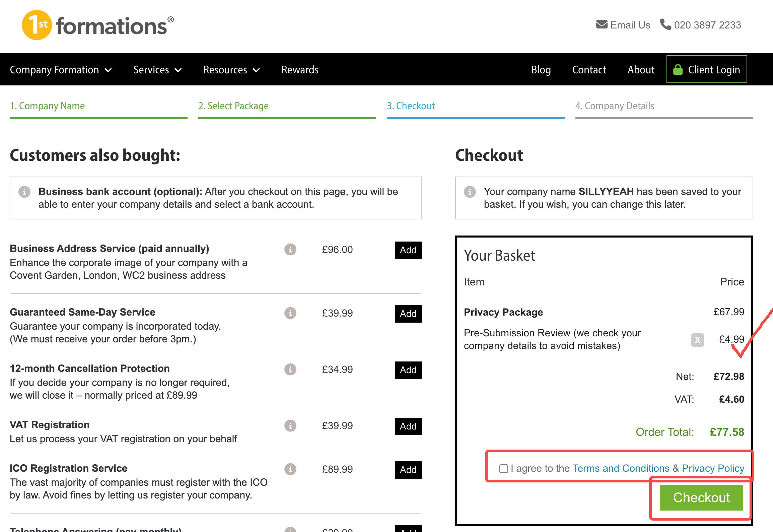Remove Pre-Submission Review using the X button
773x532 pixels.
point(697,340)
